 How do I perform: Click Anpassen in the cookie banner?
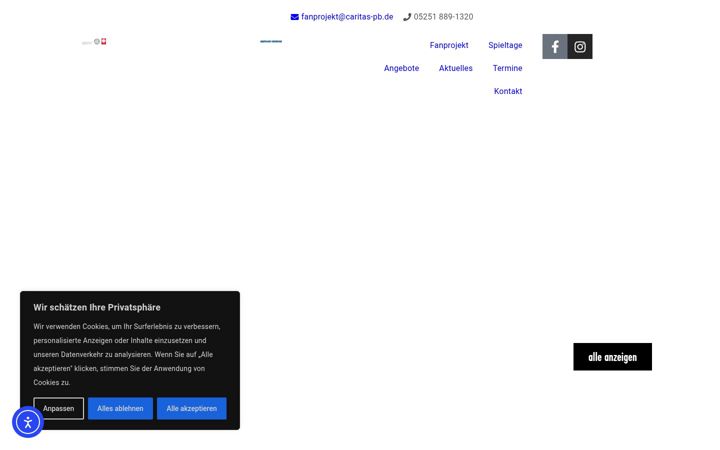click(59, 408)
